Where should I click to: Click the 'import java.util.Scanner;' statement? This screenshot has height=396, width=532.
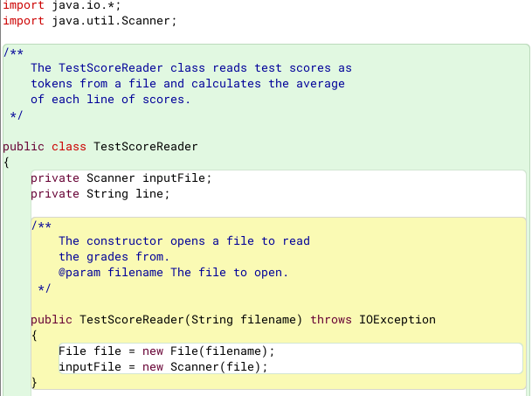[90, 21]
